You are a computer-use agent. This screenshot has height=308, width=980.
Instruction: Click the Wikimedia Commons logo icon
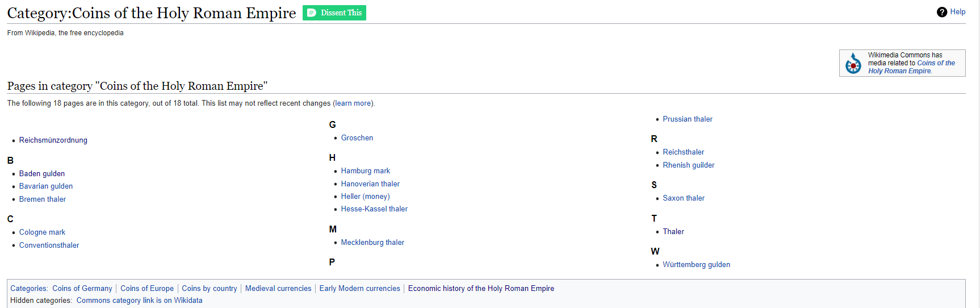pos(853,63)
